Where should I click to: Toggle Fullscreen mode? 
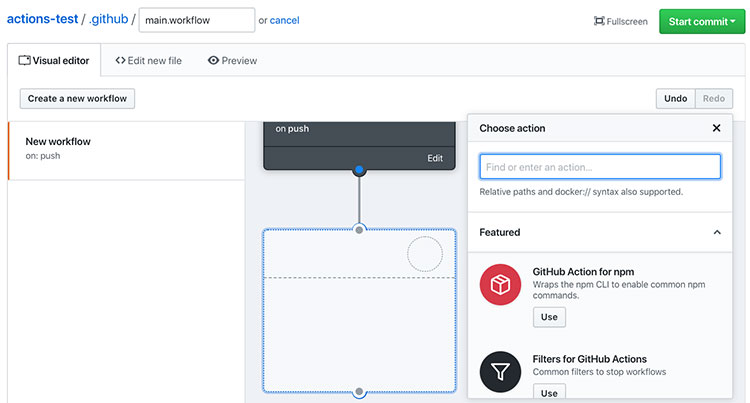[x=620, y=22]
